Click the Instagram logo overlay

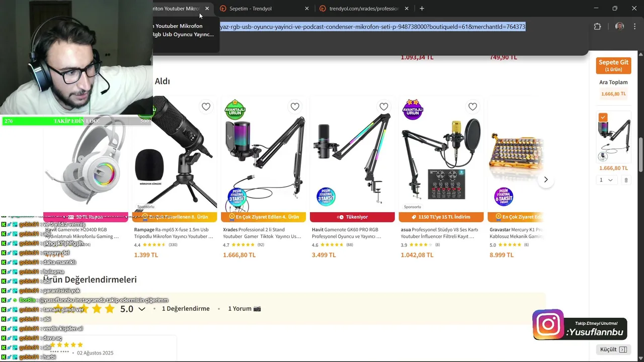coord(548,325)
